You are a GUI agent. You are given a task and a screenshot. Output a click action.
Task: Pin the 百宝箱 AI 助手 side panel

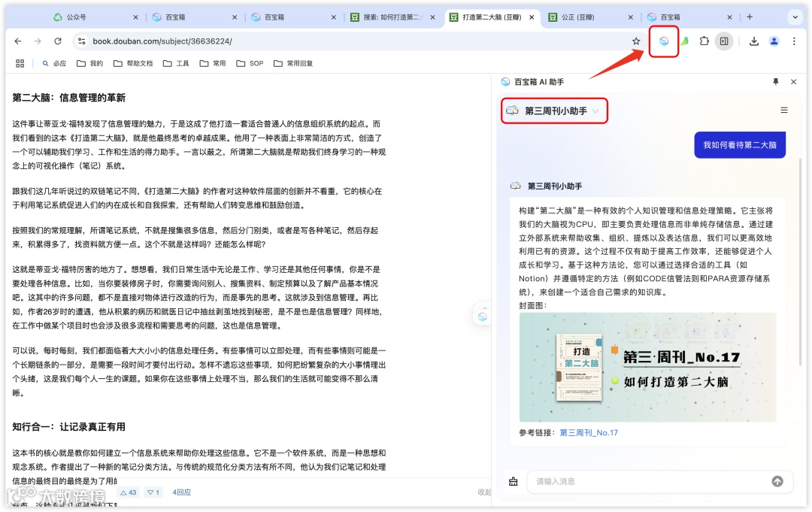[775, 82]
